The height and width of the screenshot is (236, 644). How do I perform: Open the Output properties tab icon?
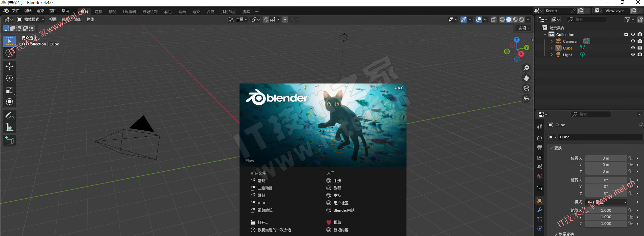pyautogui.click(x=540, y=148)
